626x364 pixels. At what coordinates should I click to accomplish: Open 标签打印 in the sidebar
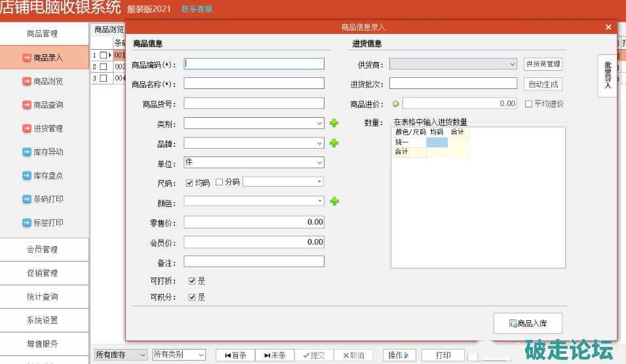tap(45, 223)
